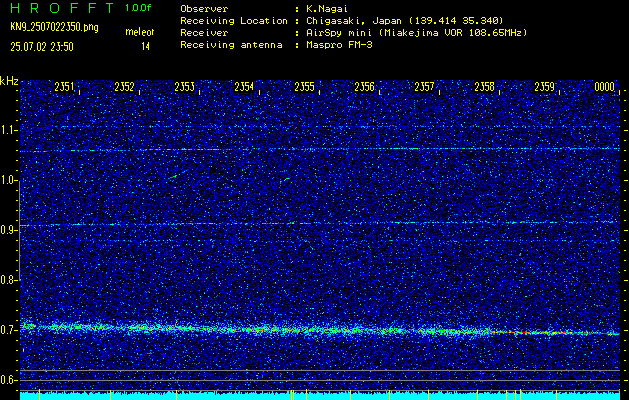This screenshot has width=629, height=400.
Task: Select the Maspro FM-3 antenna value
Action: 339,45
